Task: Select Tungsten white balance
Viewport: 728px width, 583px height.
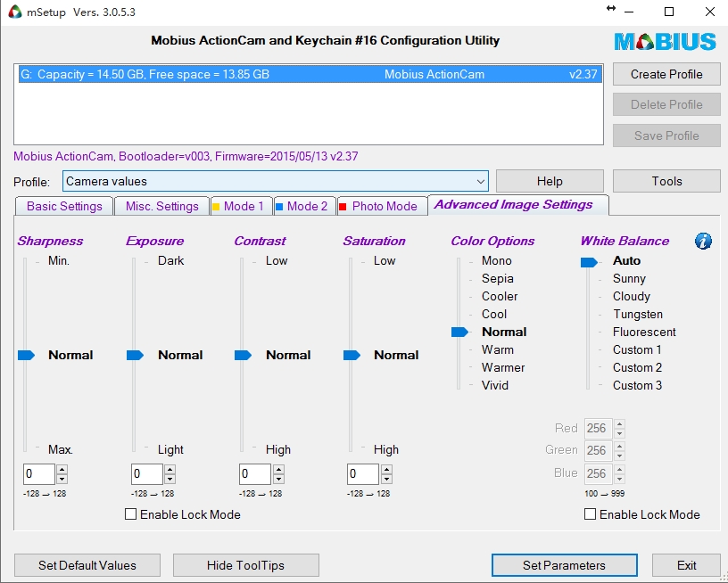Action: click(x=638, y=314)
